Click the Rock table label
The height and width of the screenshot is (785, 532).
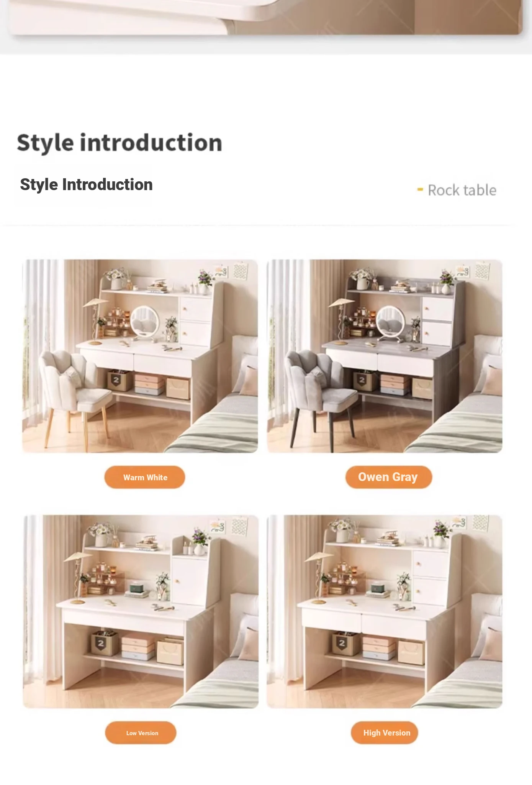tap(462, 191)
